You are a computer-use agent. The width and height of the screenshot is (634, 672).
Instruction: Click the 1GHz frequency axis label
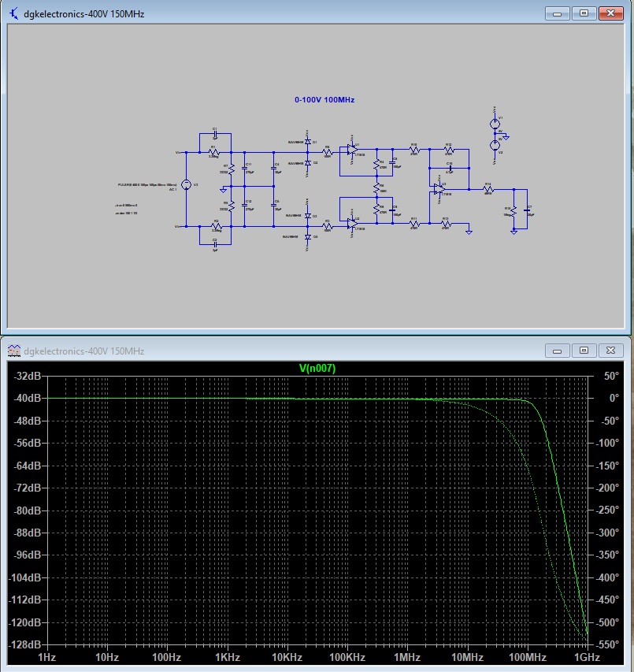[588, 657]
